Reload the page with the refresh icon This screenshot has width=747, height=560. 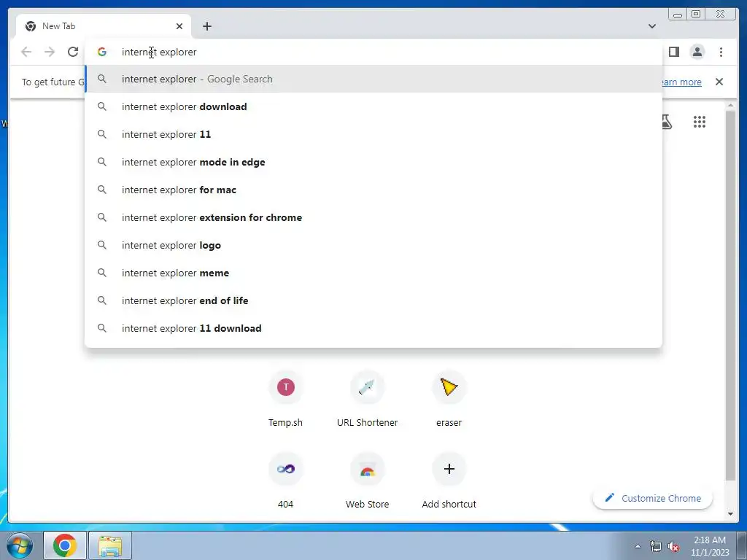tap(73, 52)
